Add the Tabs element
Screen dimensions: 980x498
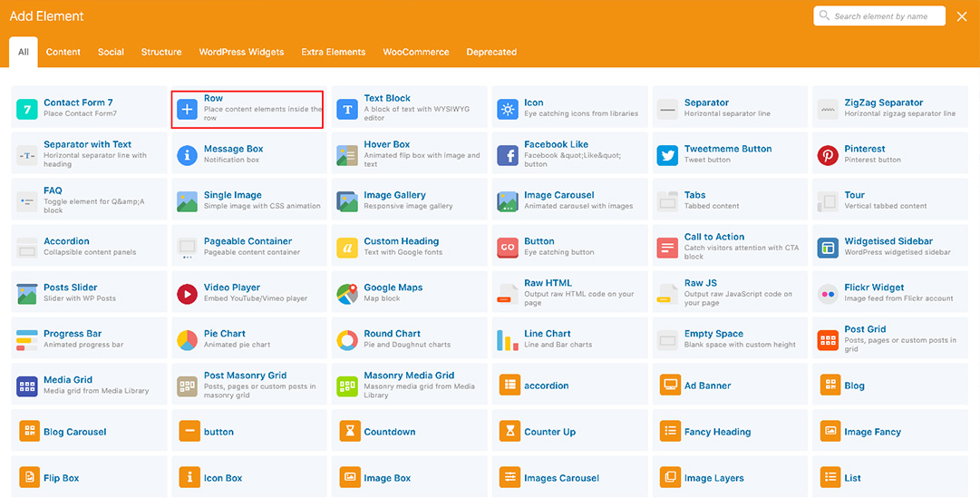click(730, 200)
